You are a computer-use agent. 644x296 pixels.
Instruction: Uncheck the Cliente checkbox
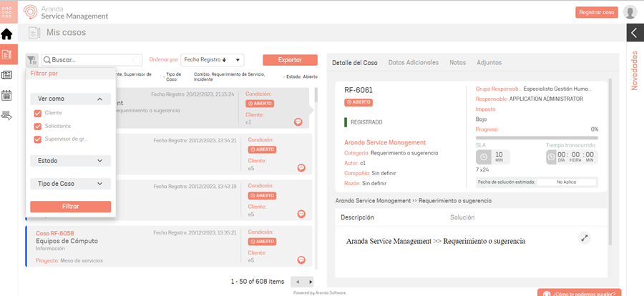[x=38, y=113]
